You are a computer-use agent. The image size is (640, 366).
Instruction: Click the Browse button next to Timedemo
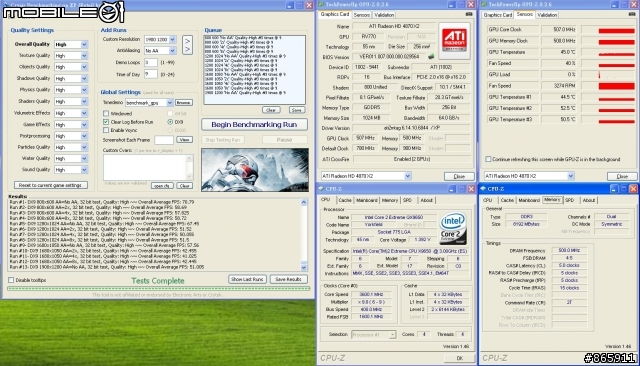pyautogui.click(x=184, y=102)
